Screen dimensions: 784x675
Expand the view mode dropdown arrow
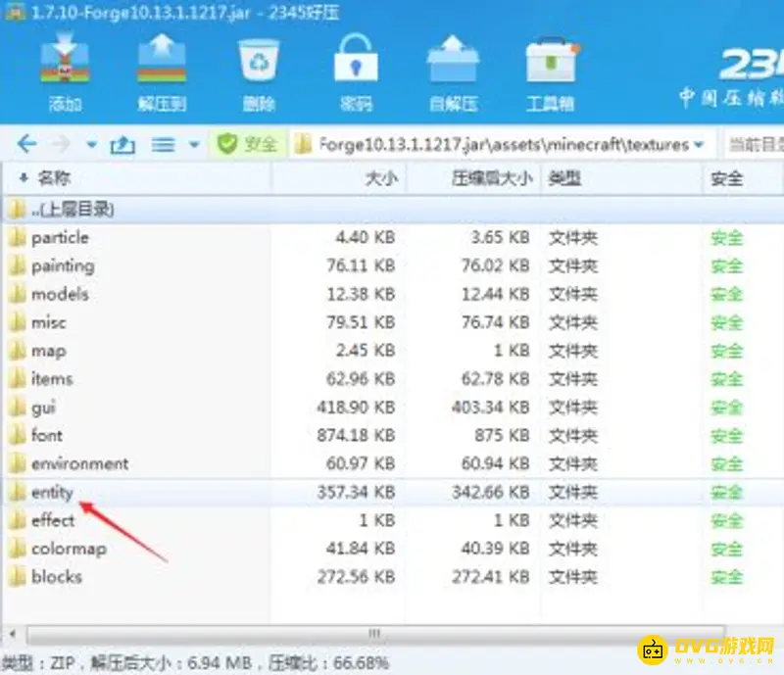[x=194, y=145]
